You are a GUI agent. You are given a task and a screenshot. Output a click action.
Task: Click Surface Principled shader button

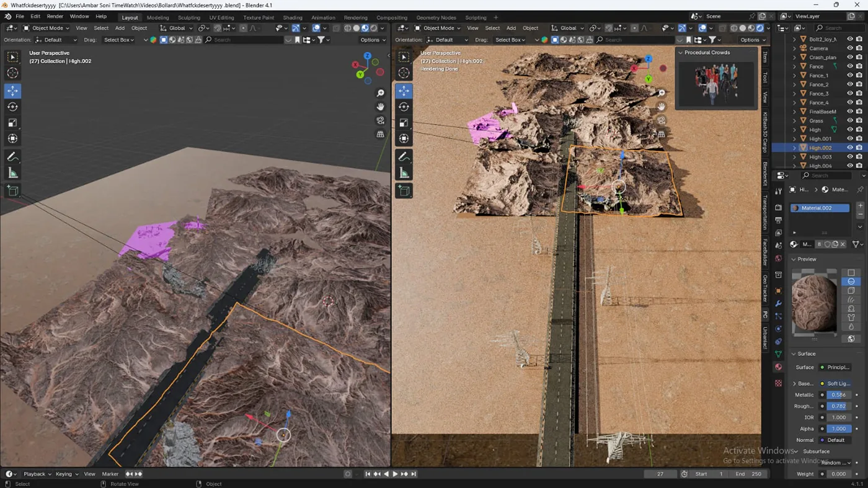tap(835, 367)
